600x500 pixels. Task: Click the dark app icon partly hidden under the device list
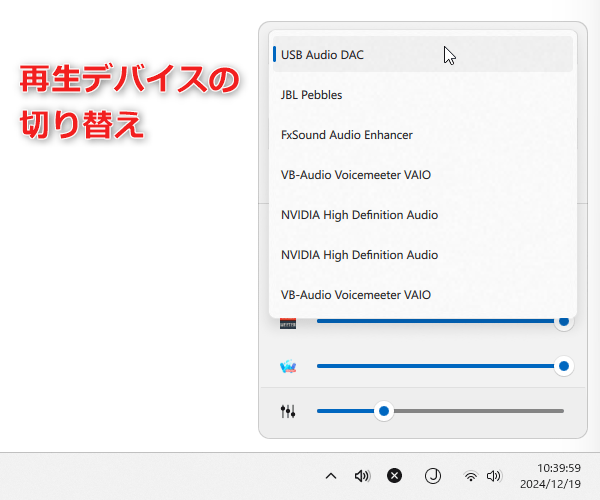288,324
